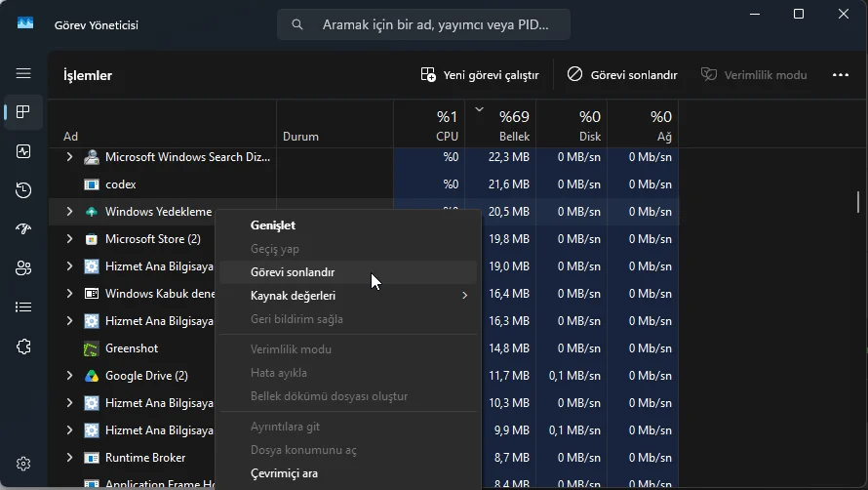Open the Startup apps icon in sidebar

pyautogui.click(x=23, y=229)
